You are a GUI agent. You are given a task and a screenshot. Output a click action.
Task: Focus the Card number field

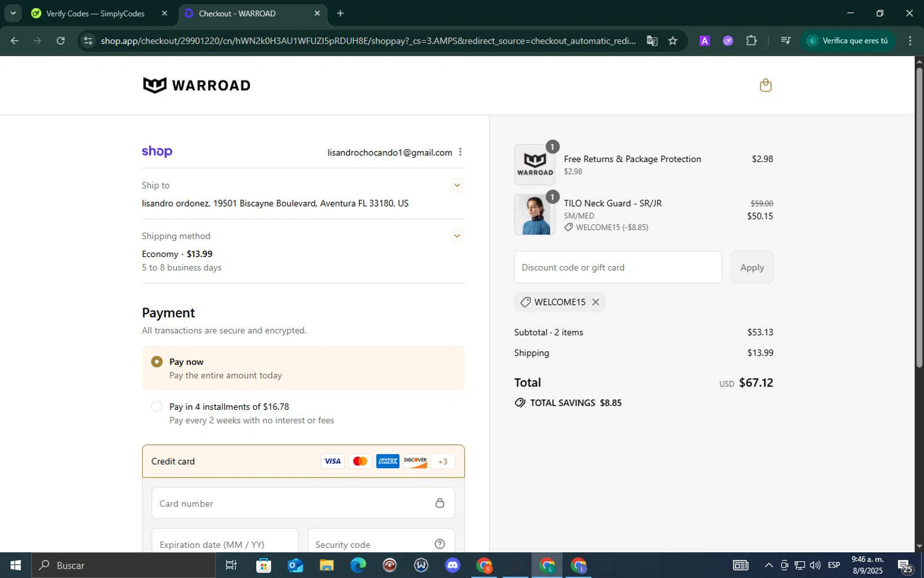[x=303, y=503]
